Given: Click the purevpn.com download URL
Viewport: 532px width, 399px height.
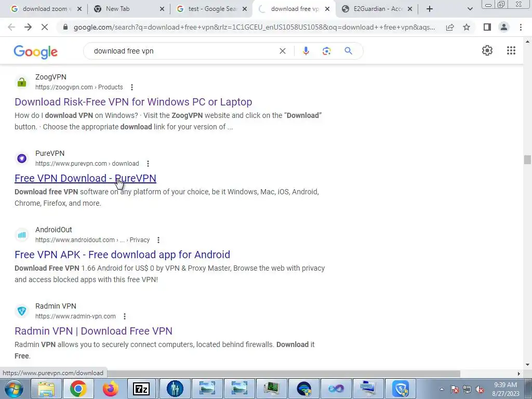Looking at the screenshot, I should pos(87,164).
